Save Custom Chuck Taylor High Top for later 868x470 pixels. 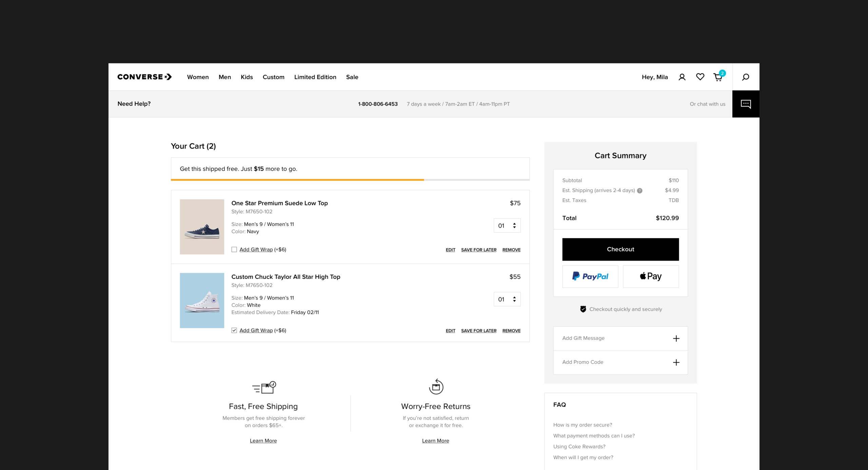tap(479, 331)
